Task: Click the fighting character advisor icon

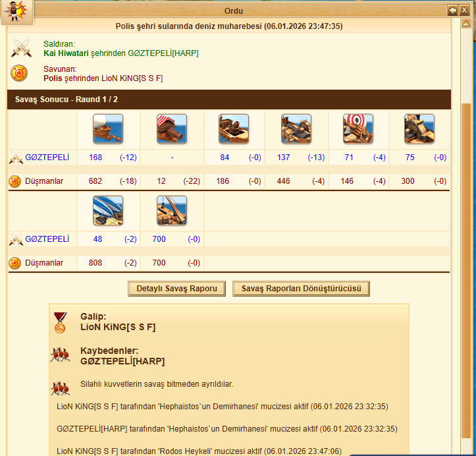Action: pyautogui.click(x=17, y=12)
